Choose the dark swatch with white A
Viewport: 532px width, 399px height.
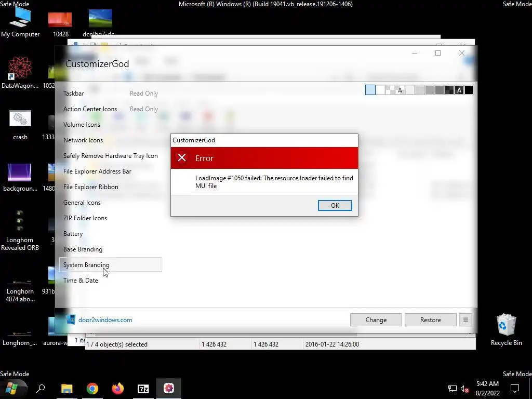[x=459, y=90]
